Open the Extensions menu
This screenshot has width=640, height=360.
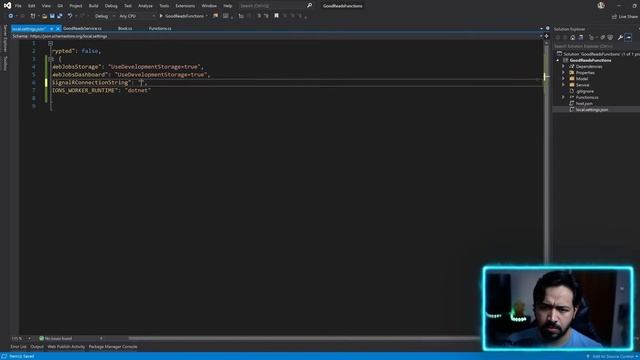(x=185, y=6)
